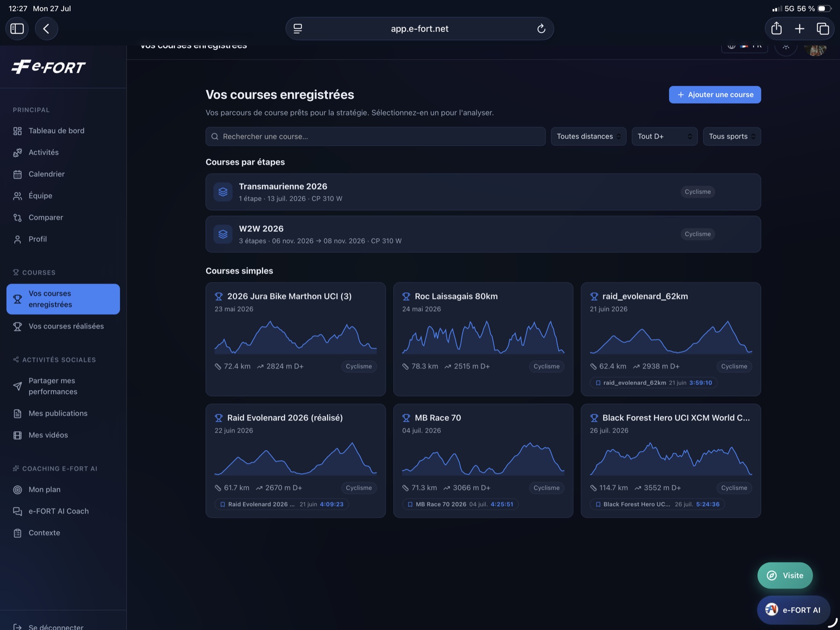Viewport: 840px width, 630px height.
Task: Click the compass icon on the Visite button
Action: [x=772, y=575]
